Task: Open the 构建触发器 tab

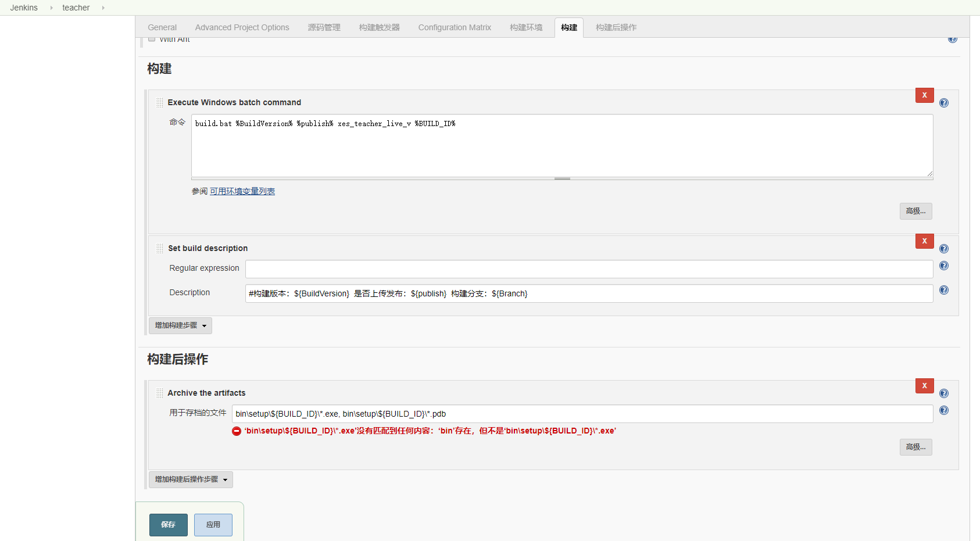Action: click(379, 27)
